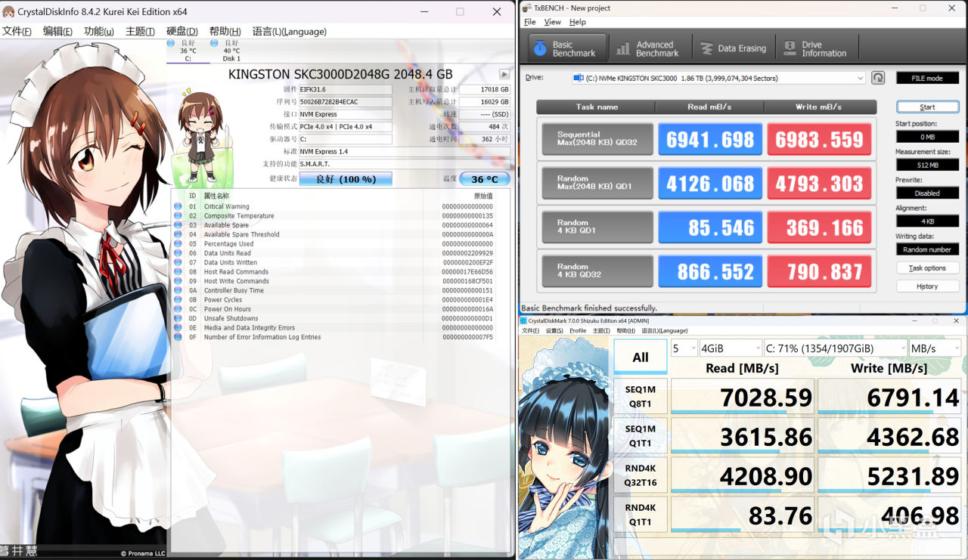This screenshot has width=968, height=560.
Task: Click the 良好 (100 %) health status button
Action: click(x=346, y=179)
